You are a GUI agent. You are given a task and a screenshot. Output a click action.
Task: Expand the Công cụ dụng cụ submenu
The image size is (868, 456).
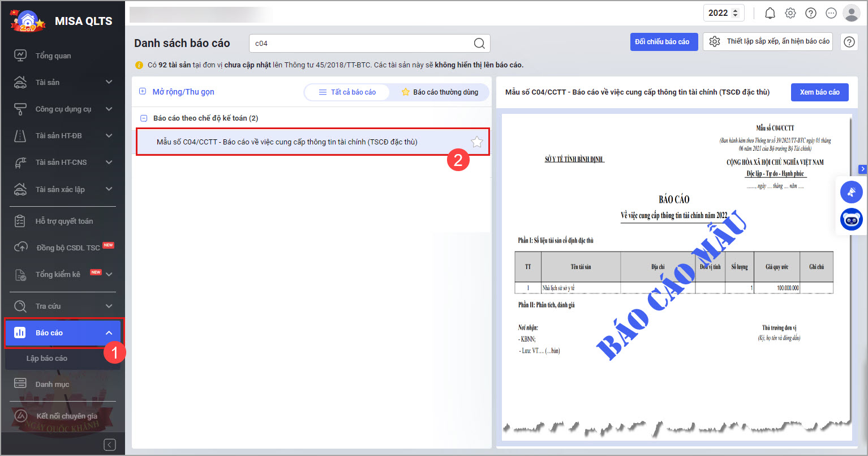[x=109, y=109]
